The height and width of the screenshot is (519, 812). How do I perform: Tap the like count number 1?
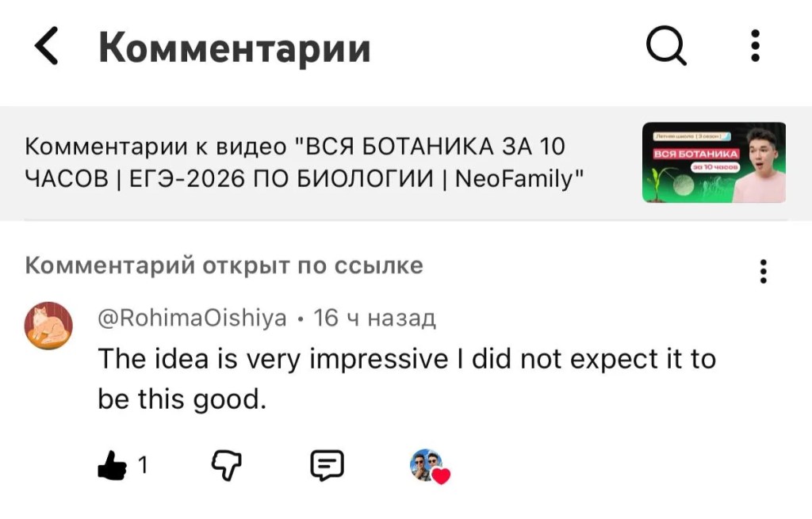143,465
